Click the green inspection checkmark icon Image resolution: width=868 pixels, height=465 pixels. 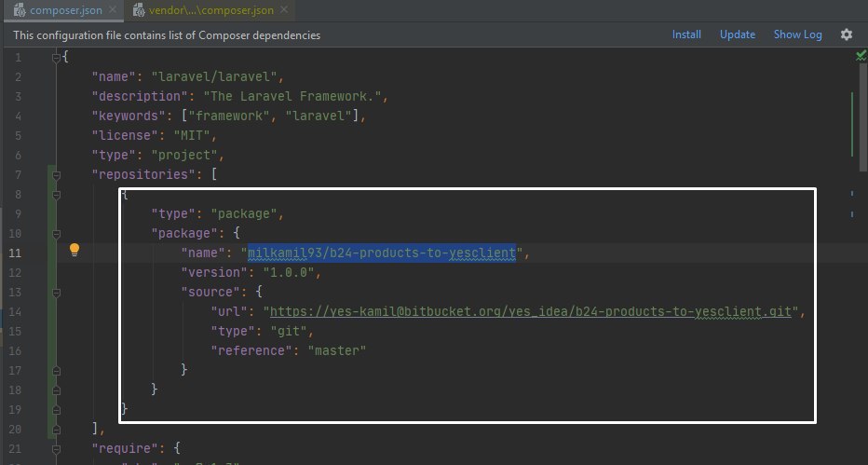click(x=861, y=55)
